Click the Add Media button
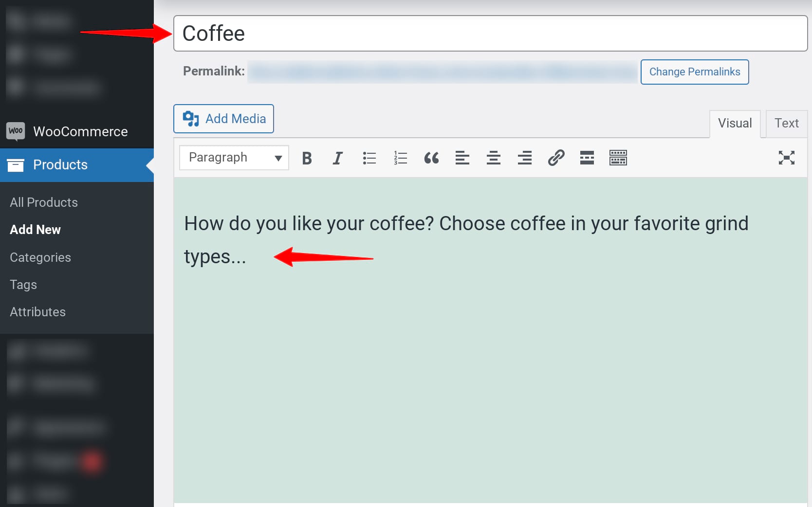Image resolution: width=812 pixels, height=507 pixels. (224, 119)
